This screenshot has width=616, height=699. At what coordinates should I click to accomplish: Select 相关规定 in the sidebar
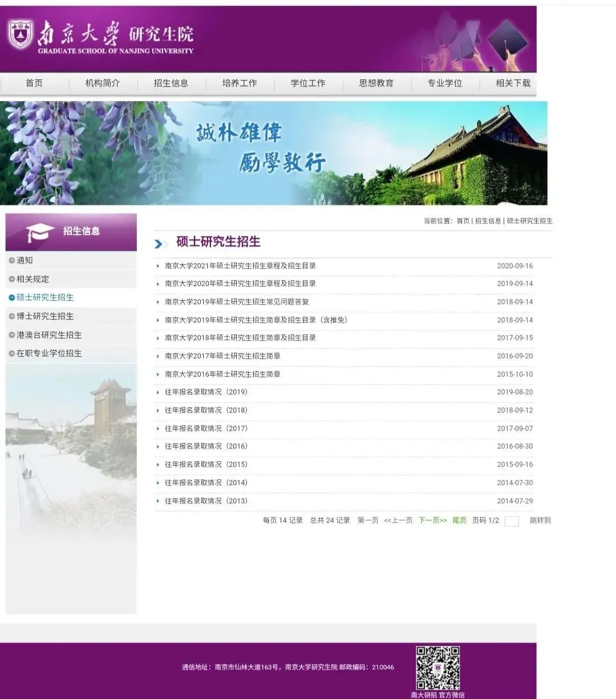(x=33, y=279)
